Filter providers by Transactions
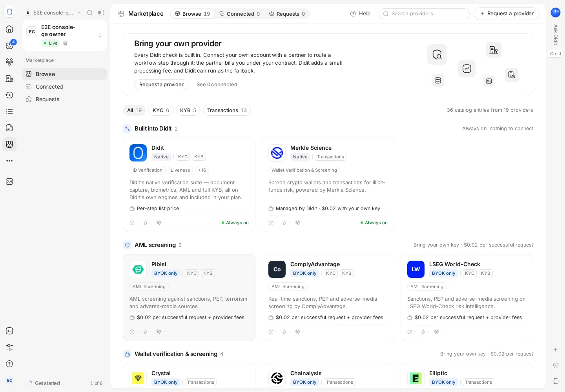565x392 pixels. pos(227,110)
